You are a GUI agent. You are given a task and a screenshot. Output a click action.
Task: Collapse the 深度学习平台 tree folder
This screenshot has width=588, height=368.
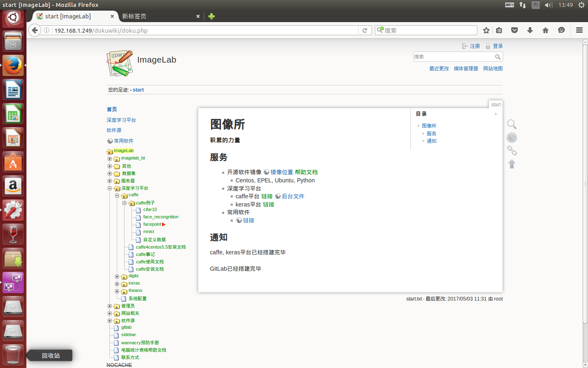click(x=109, y=188)
